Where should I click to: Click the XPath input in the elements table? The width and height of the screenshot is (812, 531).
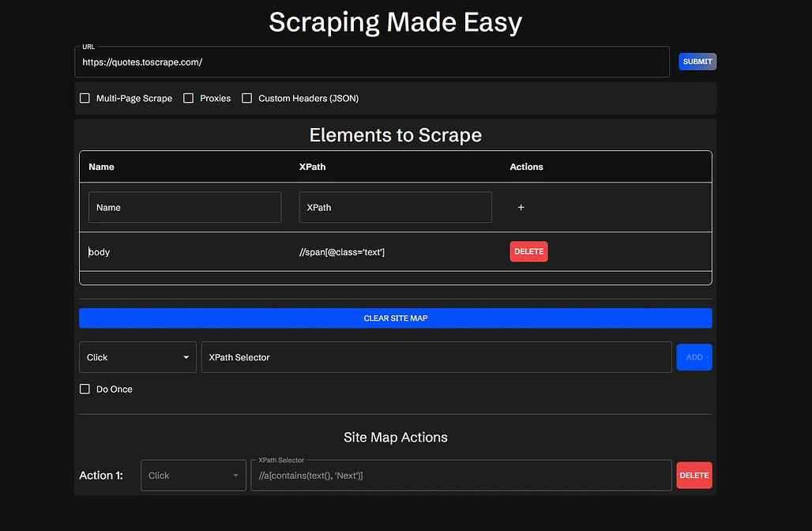coord(395,207)
